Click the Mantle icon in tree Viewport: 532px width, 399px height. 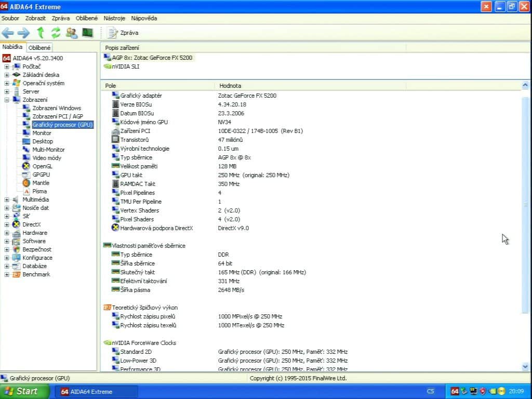click(x=26, y=183)
